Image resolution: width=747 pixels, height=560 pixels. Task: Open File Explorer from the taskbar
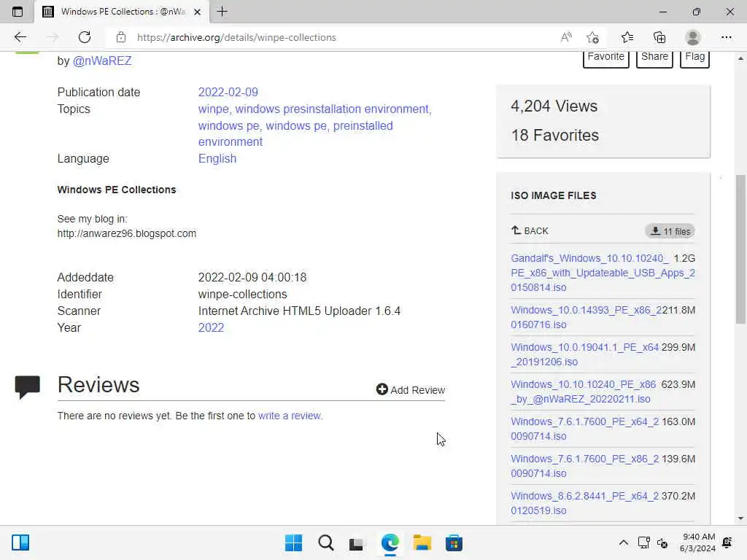click(422, 542)
